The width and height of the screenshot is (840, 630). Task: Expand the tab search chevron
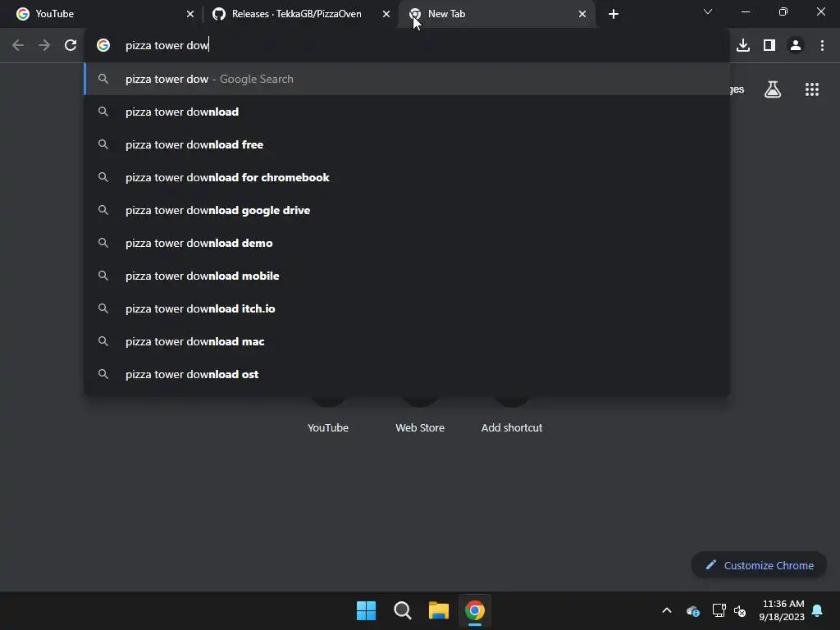click(x=708, y=11)
